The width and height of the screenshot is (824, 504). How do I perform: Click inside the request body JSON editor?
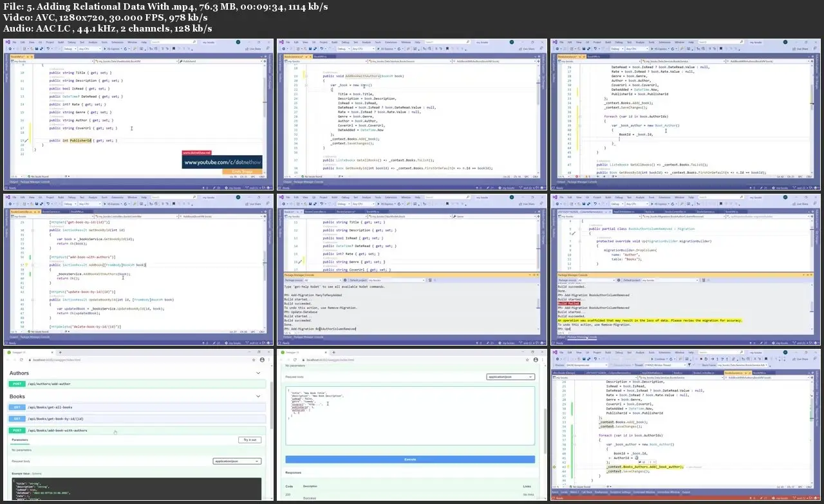click(410, 416)
